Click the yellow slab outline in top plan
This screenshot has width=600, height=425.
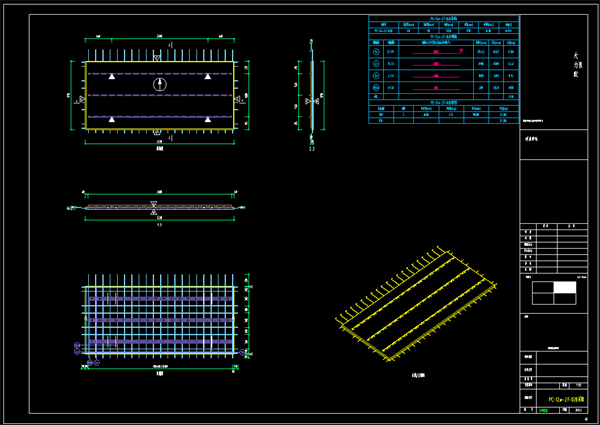point(160,95)
